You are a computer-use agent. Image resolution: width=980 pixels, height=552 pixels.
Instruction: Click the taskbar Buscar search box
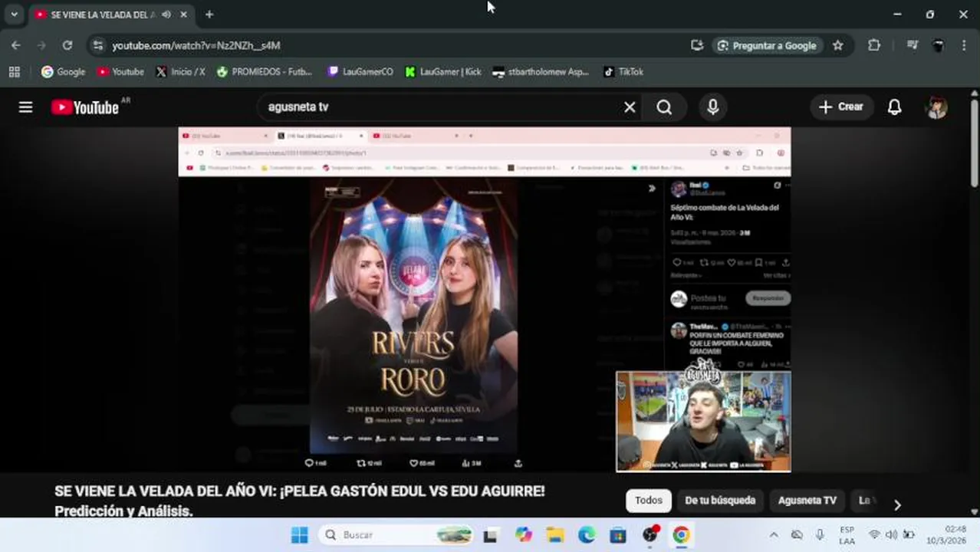(x=396, y=535)
